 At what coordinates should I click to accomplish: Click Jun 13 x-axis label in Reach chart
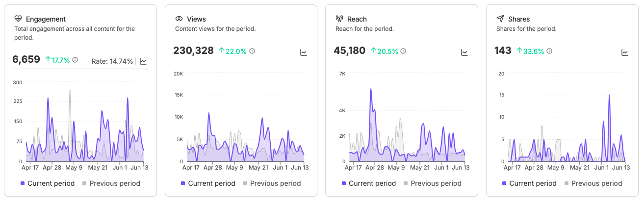tap(461, 167)
